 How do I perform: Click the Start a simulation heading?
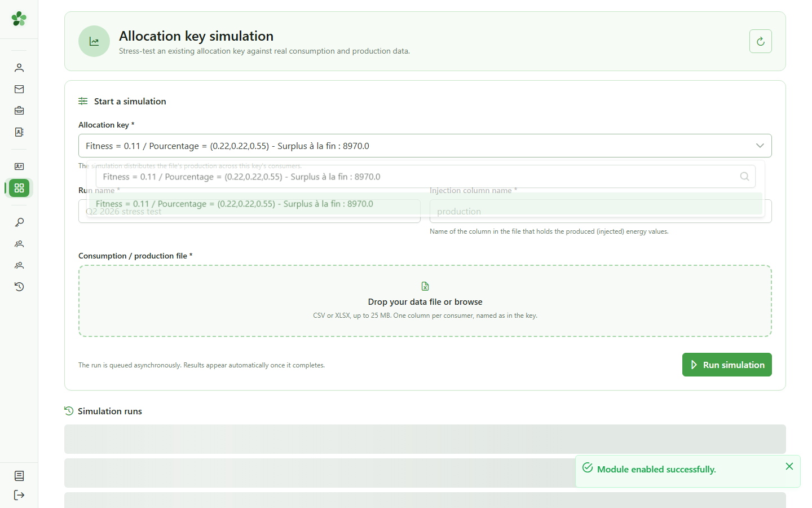click(x=130, y=102)
